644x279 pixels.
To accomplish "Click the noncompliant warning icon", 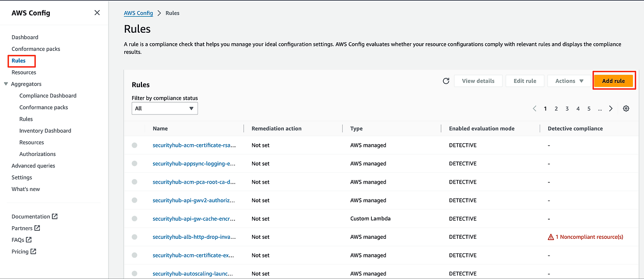I will 550,237.
